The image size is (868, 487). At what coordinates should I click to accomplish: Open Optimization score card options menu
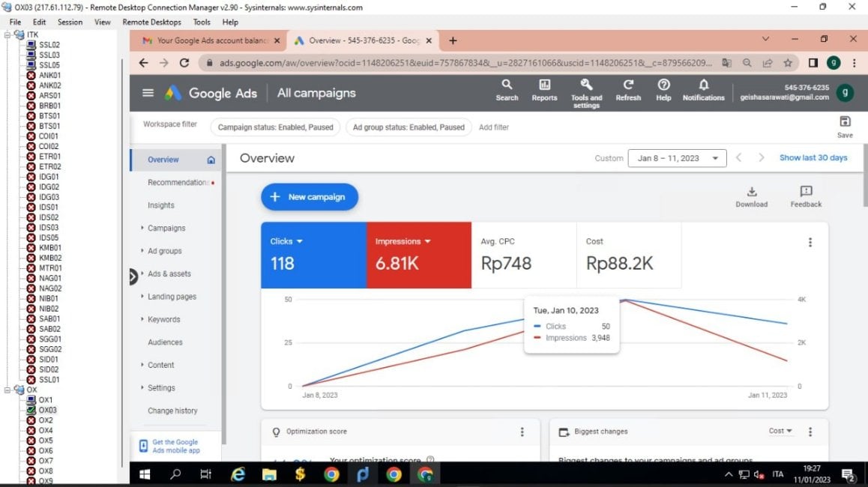point(522,432)
